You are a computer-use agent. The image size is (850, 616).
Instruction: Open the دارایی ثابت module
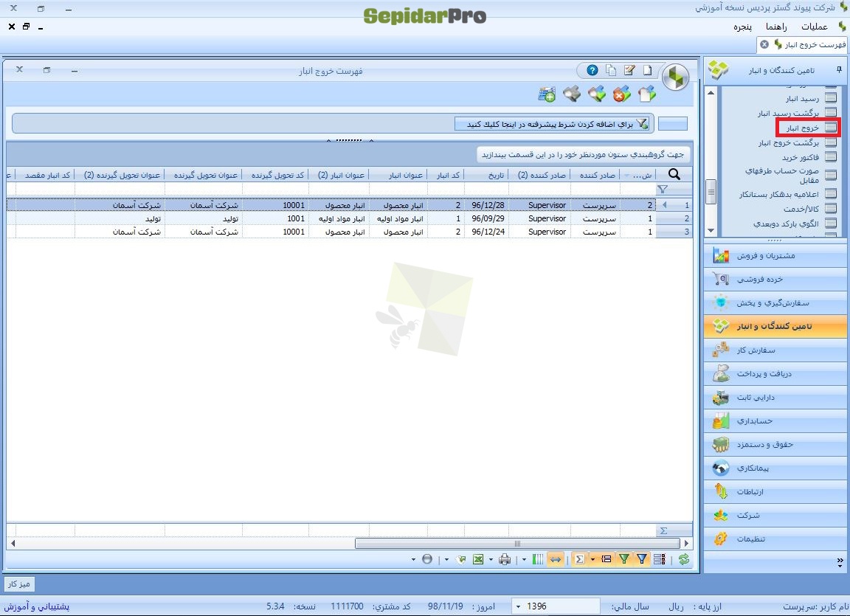point(775,397)
